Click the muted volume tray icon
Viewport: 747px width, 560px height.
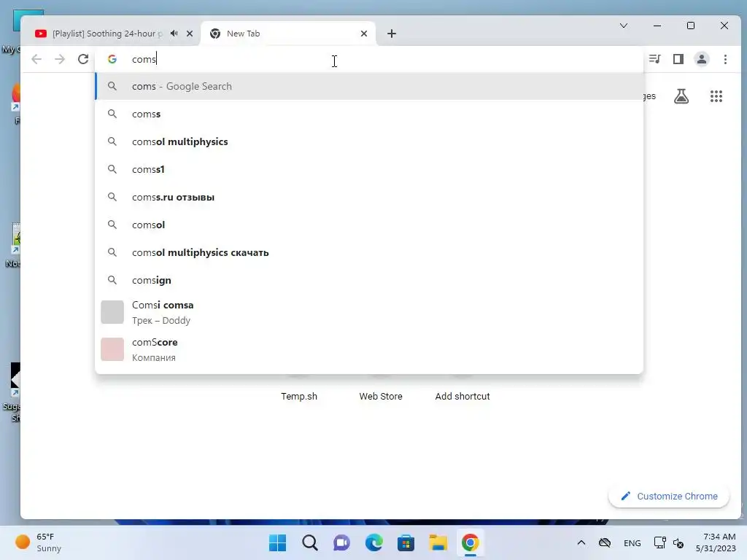point(678,542)
